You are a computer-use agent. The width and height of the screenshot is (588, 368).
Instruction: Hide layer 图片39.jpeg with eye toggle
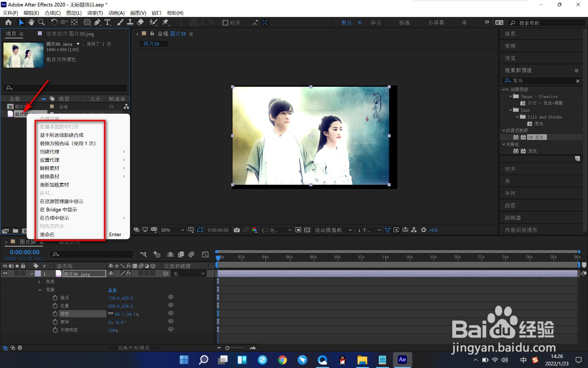(x=5, y=273)
